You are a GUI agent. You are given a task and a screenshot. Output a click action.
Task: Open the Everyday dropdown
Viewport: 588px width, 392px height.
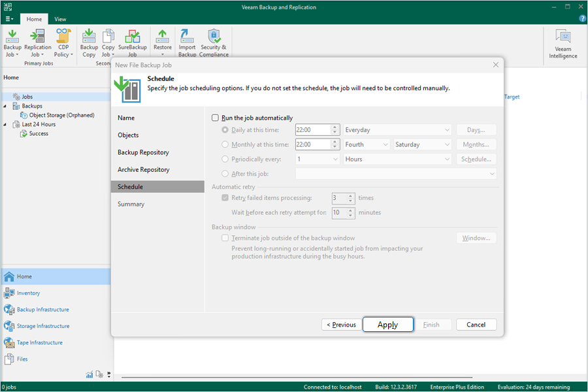pyautogui.click(x=397, y=130)
